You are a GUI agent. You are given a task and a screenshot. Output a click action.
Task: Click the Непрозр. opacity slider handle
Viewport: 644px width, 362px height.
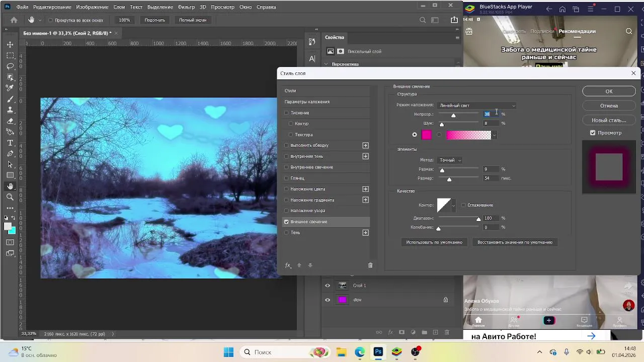tap(453, 116)
